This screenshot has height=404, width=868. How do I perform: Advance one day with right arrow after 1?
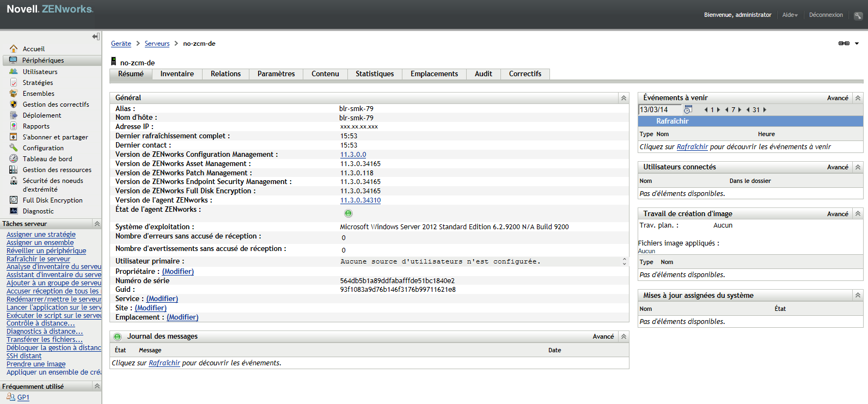tap(718, 110)
